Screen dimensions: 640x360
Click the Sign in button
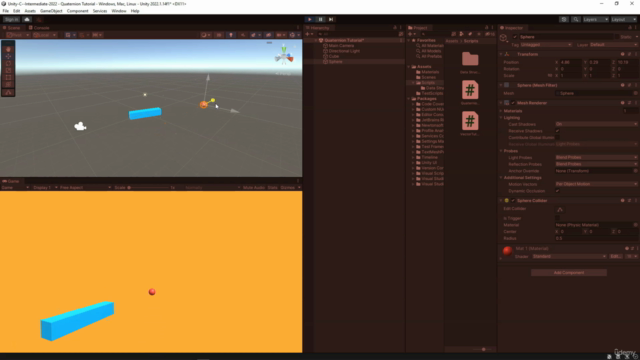(x=11, y=19)
